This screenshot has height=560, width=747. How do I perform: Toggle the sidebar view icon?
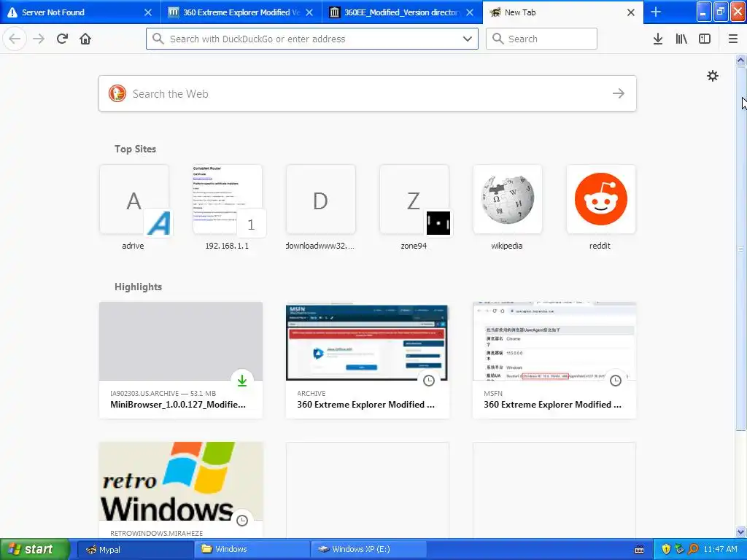pos(705,39)
